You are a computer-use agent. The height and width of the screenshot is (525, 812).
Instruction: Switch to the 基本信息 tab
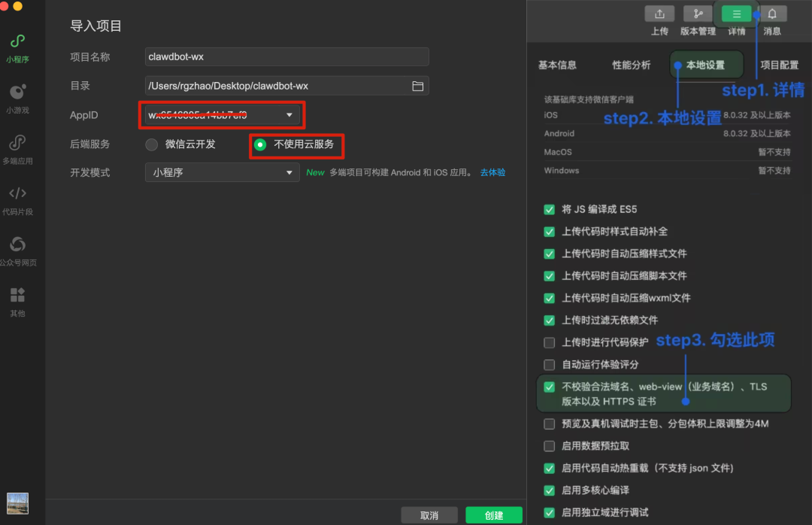[557, 65]
